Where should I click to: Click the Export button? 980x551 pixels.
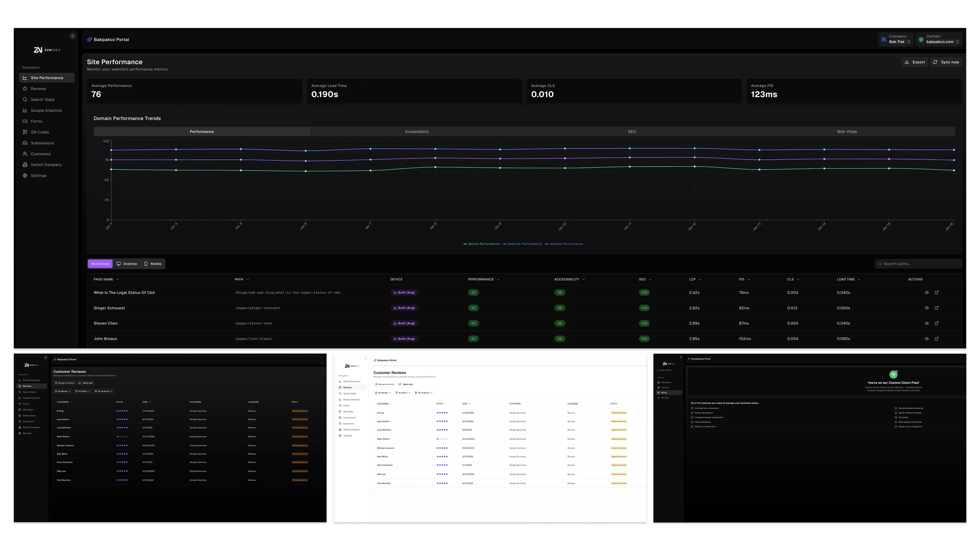(914, 62)
